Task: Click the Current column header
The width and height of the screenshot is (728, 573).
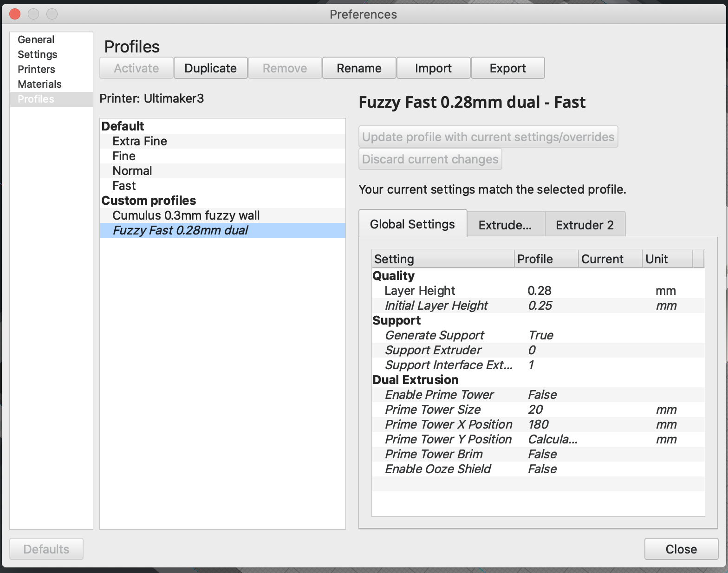Action: point(611,259)
